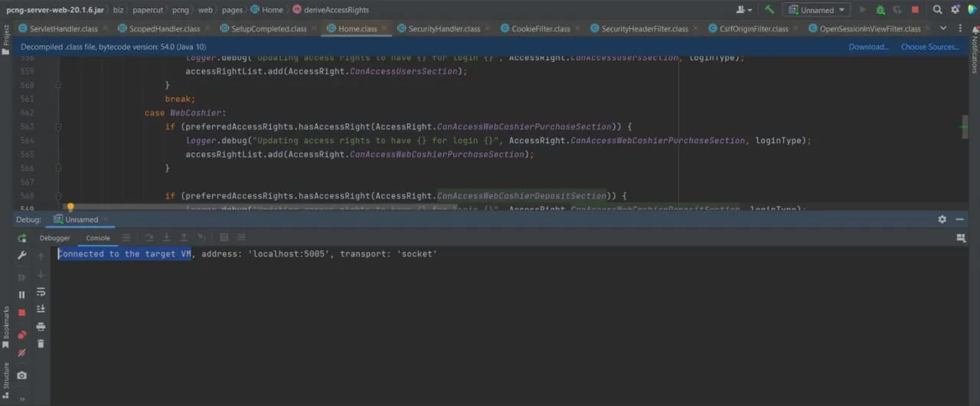Click the console Print icon
This screenshot has height=406, width=980.
pyautogui.click(x=41, y=326)
